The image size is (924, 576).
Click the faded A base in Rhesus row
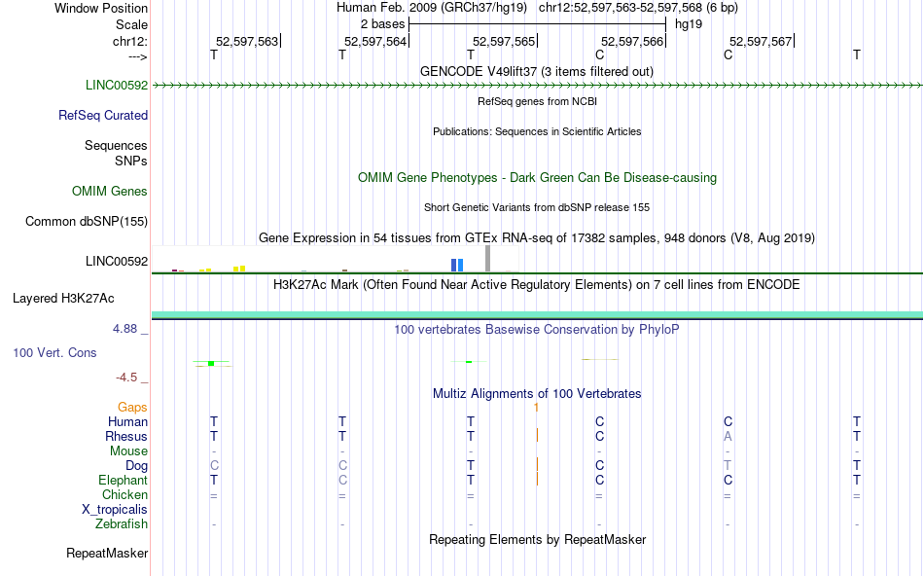pos(728,436)
